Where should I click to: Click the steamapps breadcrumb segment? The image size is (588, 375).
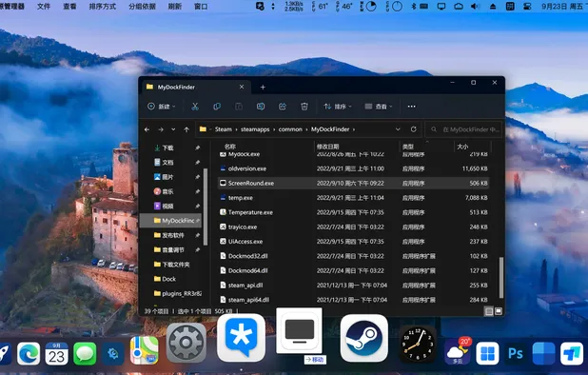(x=255, y=129)
